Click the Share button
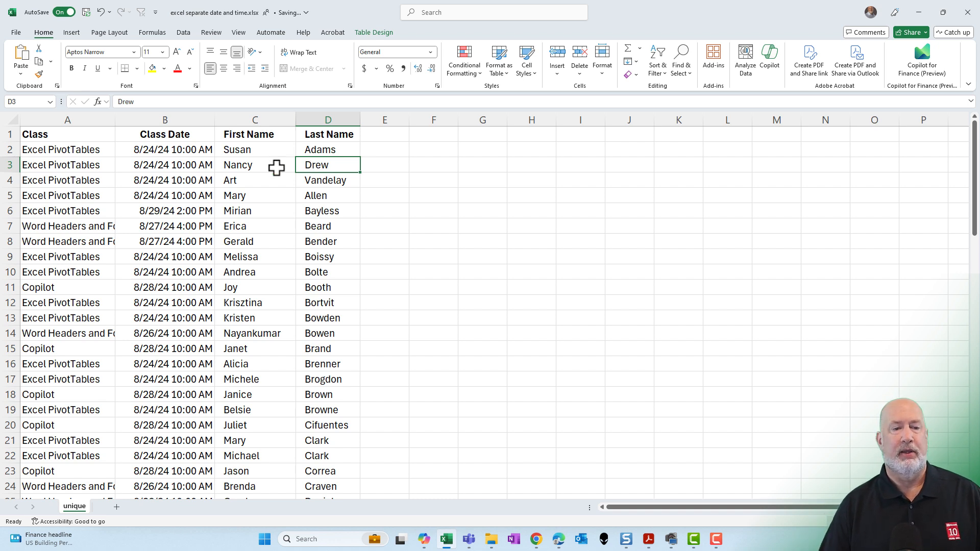Screen dimensions: 980x551 (x=911, y=32)
